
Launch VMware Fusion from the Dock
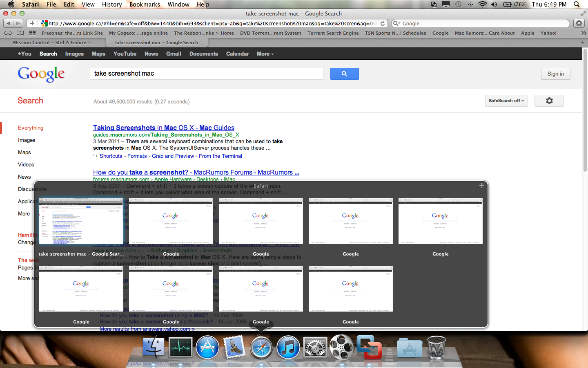point(369,347)
